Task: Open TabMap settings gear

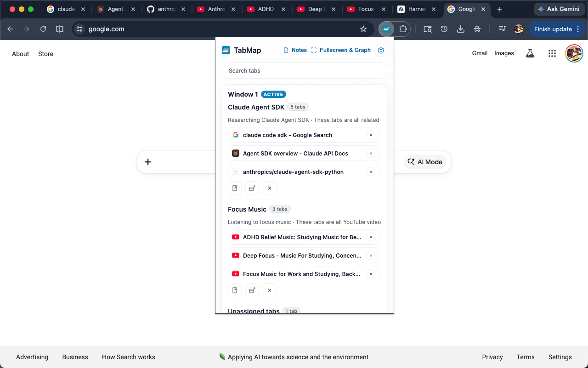Action: coord(381,50)
